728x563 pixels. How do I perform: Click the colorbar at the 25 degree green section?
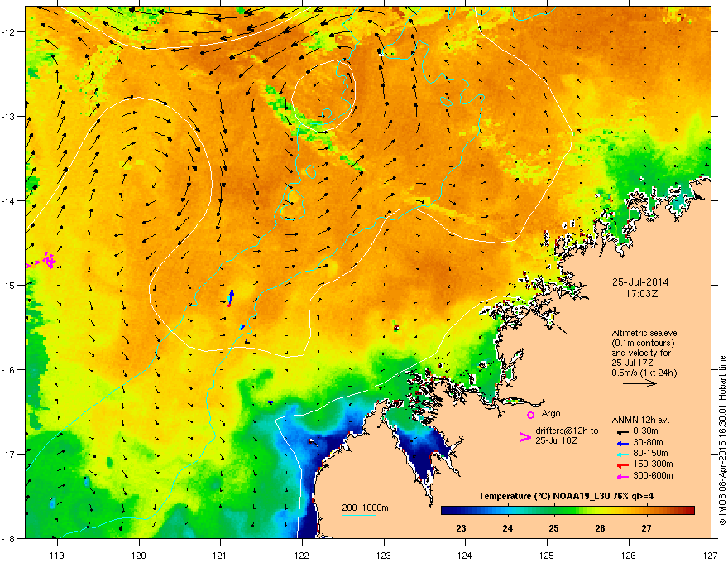pos(553,511)
